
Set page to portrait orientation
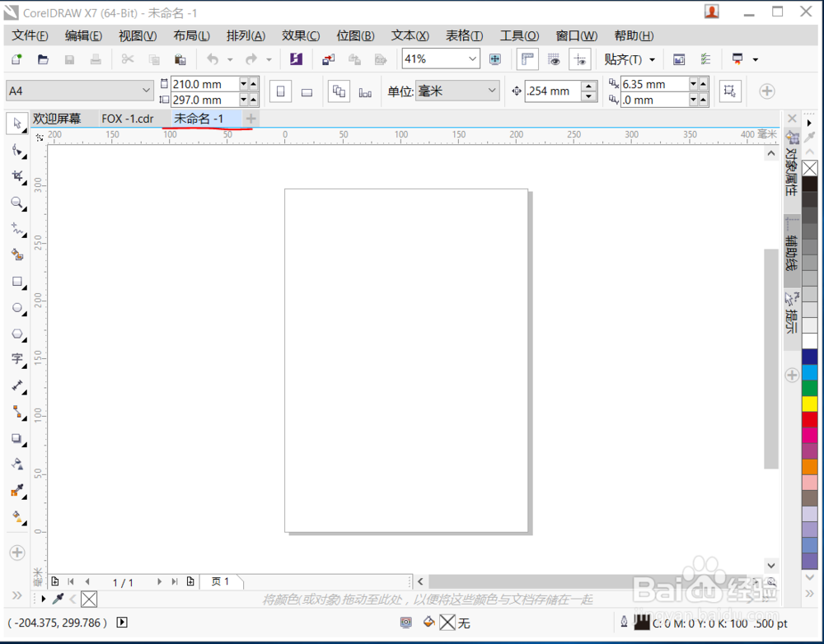pyautogui.click(x=281, y=92)
